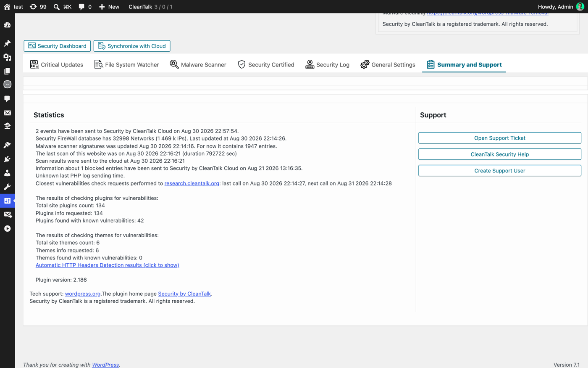Show Automatic HTTP Headers Detection results
Viewport: 588px width, 368px height.
pyautogui.click(x=108, y=265)
